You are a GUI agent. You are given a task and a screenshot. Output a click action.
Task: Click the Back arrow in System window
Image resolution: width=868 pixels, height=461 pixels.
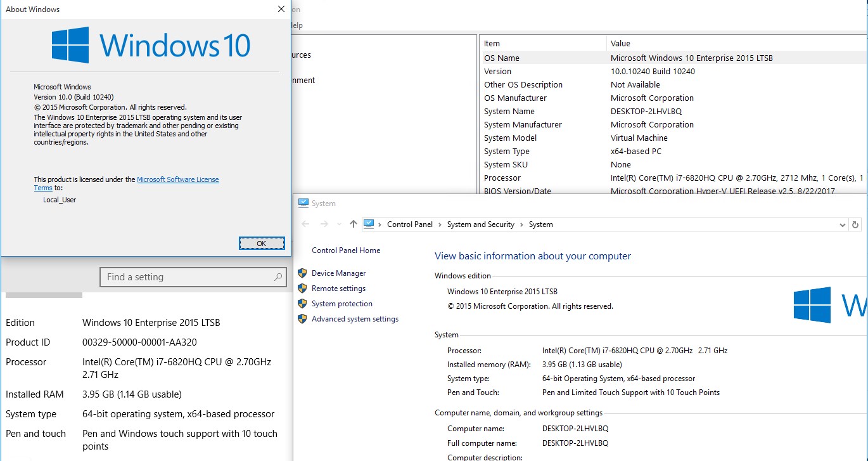tap(305, 224)
